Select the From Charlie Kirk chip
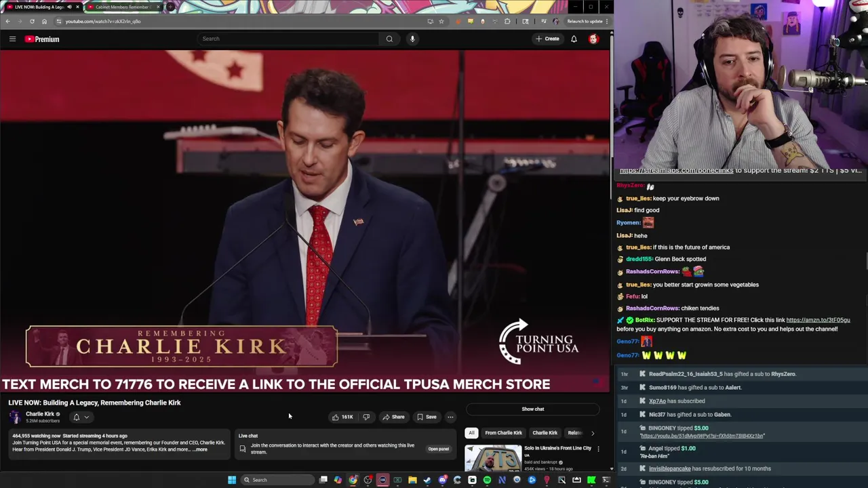 [503, 432]
